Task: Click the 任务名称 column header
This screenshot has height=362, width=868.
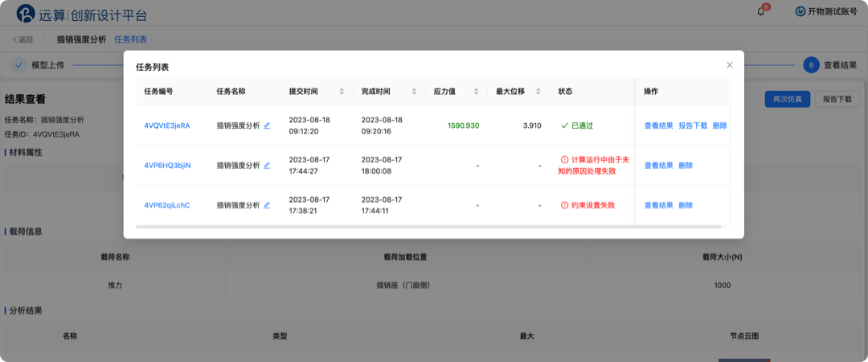Action: point(231,92)
